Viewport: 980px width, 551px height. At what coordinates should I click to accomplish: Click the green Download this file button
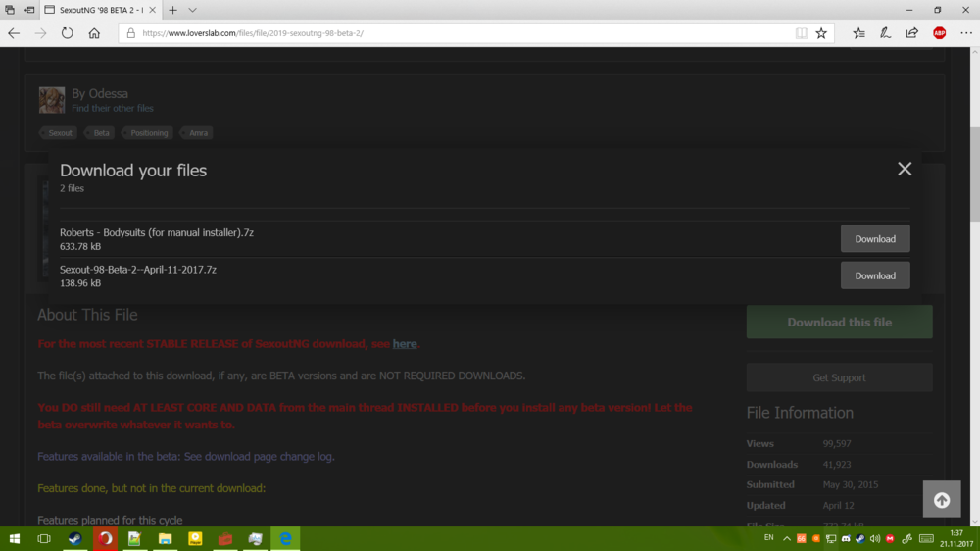coord(840,323)
